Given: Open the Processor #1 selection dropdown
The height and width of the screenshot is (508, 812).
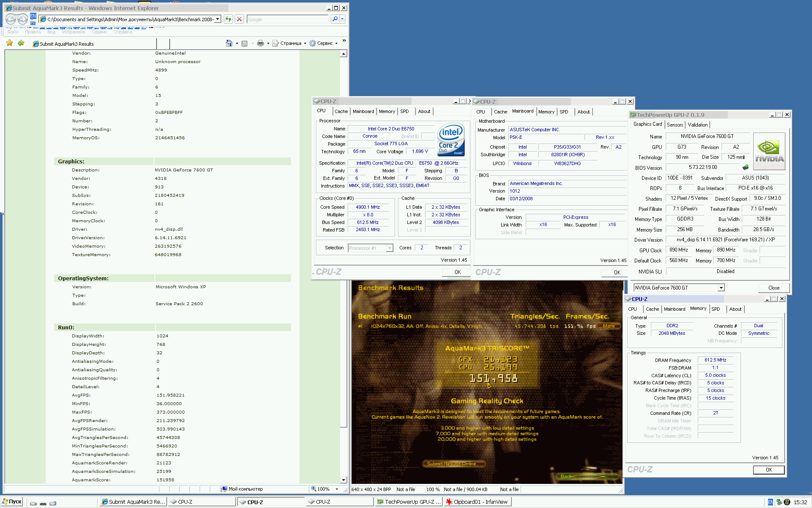Looking at the screenshot, I should point(390,248).
